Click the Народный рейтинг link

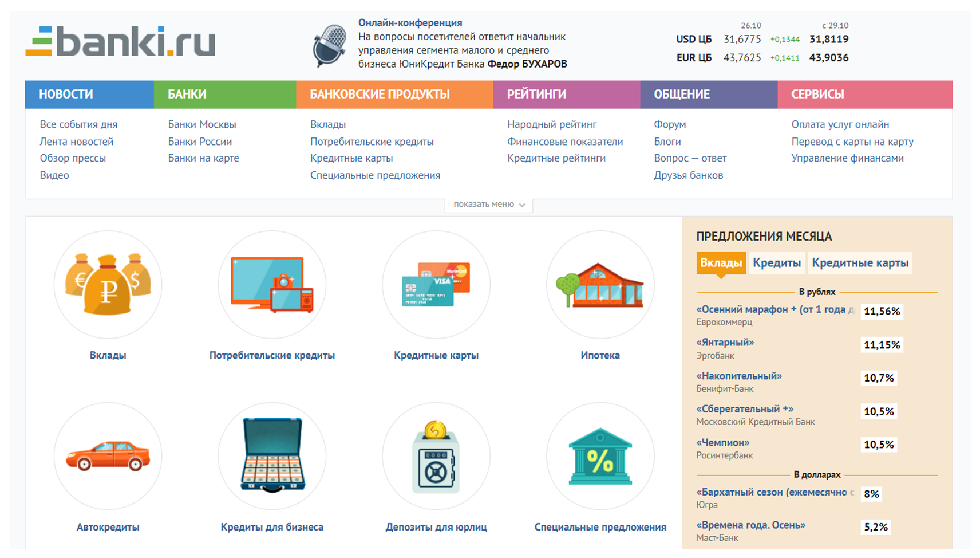551,124
